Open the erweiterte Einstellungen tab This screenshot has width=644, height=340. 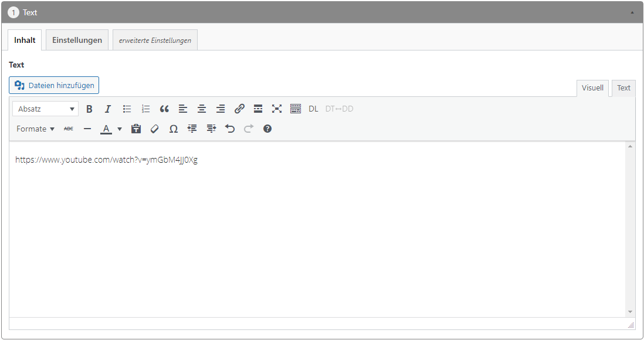click(155, 40)
